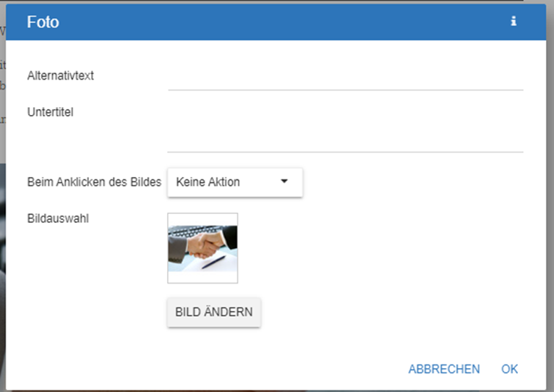Click into the Untertitel text field
Screen dimensions: 554x392
tap(345, 130)
